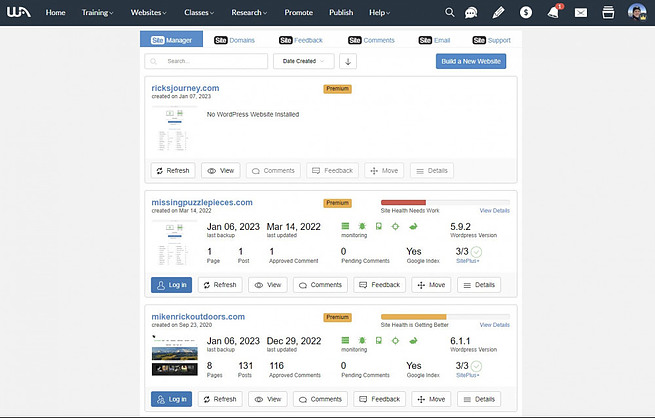Click Build a New Website button

point(471,61)
